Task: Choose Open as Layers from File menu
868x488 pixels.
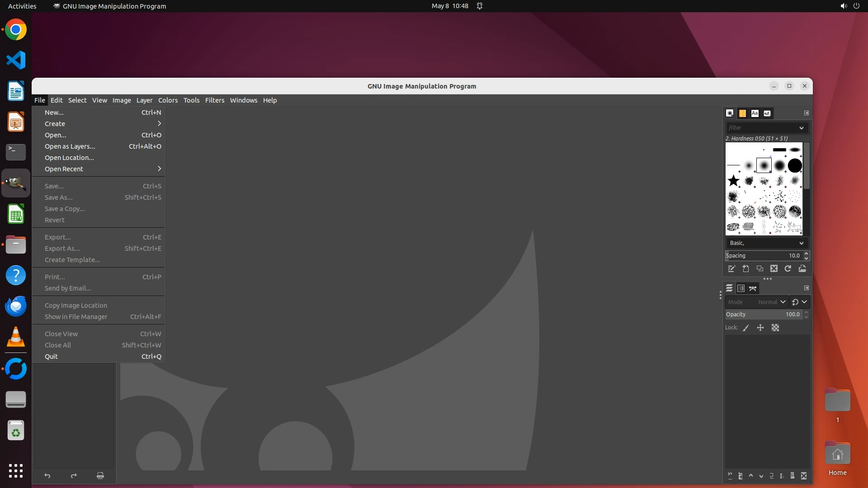Action: click(70, 146)
